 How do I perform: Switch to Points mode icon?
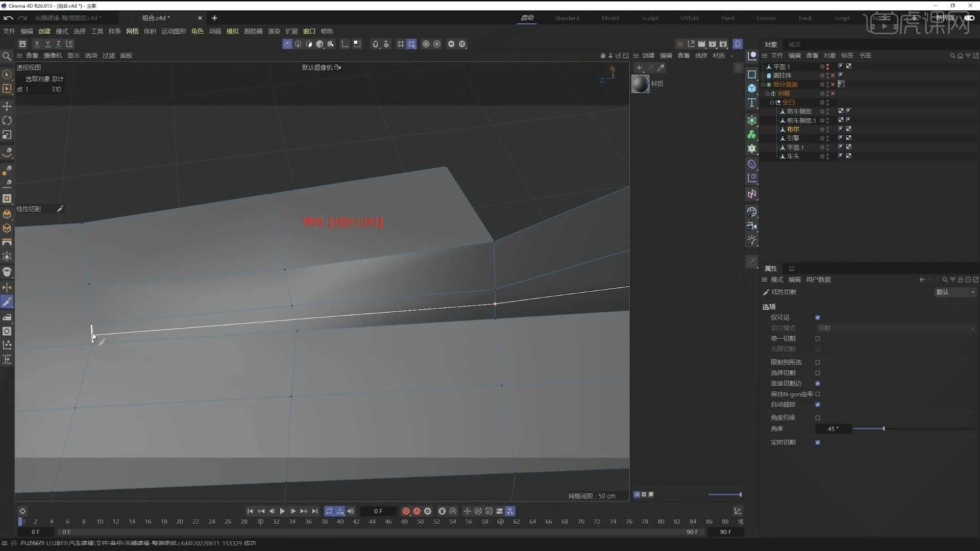[287, 44]
